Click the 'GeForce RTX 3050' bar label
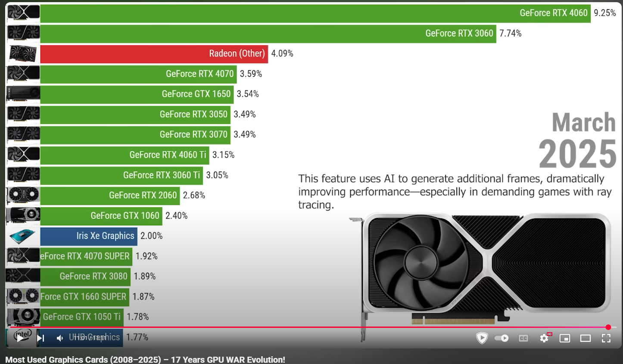 click(x=193, y=114)
